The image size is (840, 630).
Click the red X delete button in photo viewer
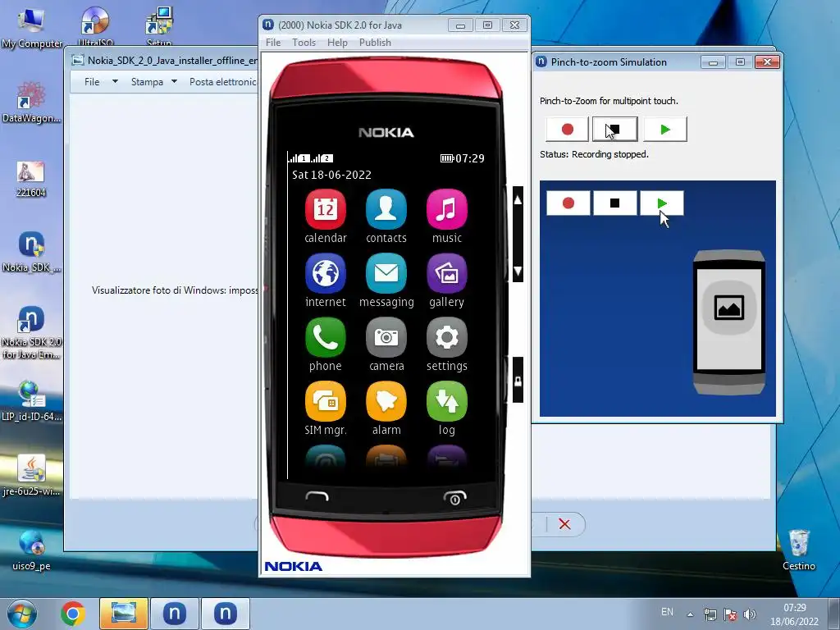[x=564, y=524]
